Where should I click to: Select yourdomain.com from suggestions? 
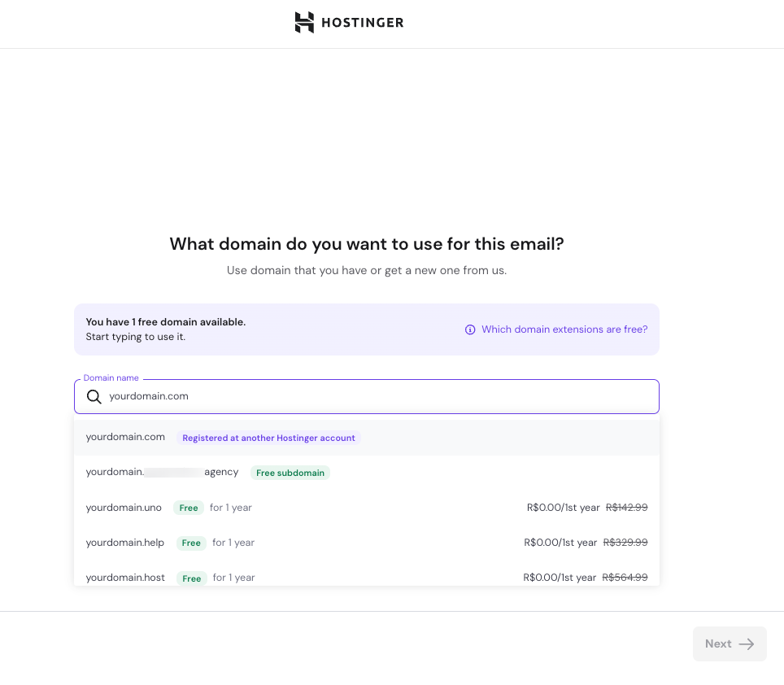click(x=125, y=437)
